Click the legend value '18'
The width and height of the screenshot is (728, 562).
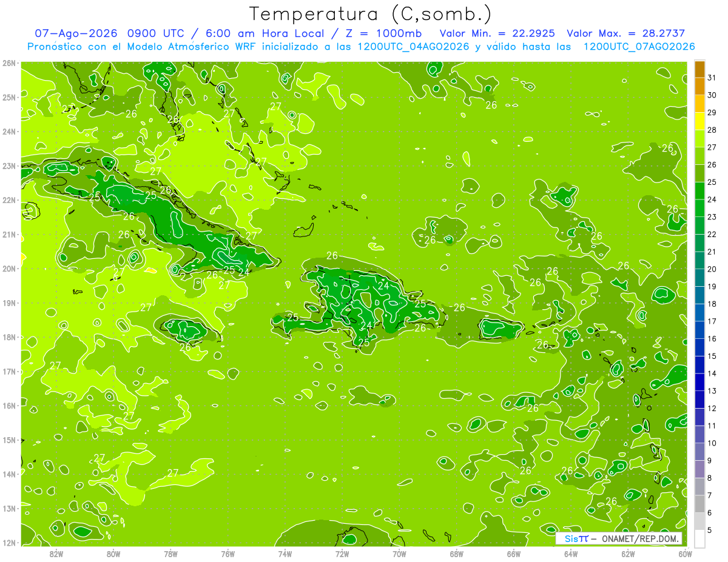click(x=712, y=304)
